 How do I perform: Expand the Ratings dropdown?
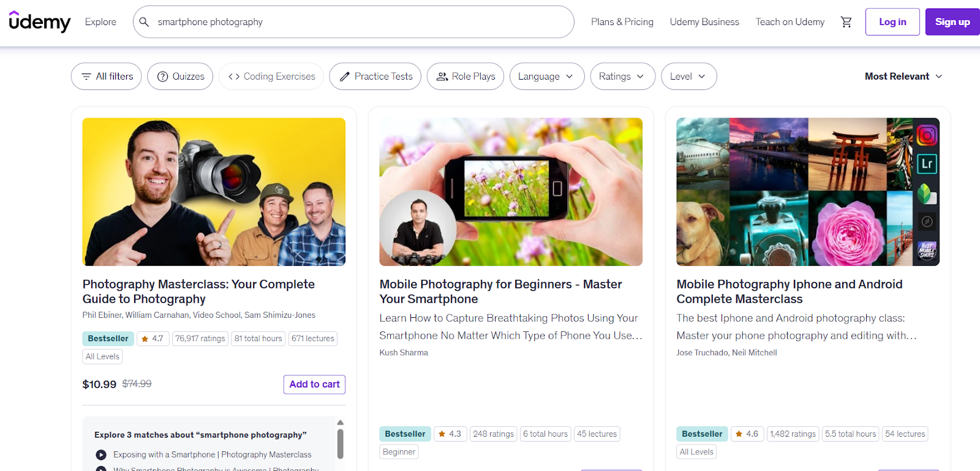pyautogui.click(x=623, y=77)
